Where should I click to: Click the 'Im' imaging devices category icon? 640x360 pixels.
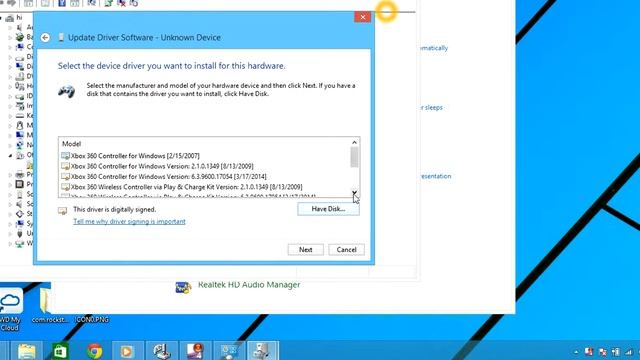tap(20, 106)
